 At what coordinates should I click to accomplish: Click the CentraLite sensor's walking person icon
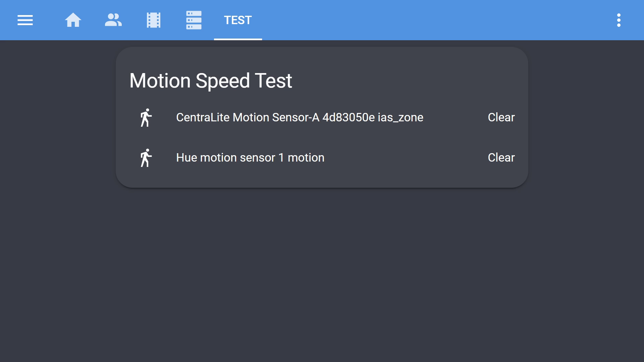pyautogui.click(x=146, y=118)
